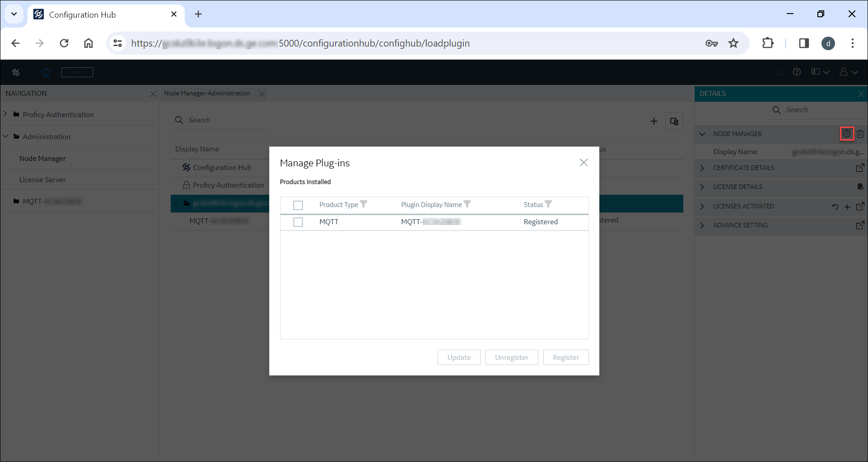The width and height of the screenshot is (868, 462).
Task: Open the browser tab search dropdown
Action: click(x=14, y=14)
